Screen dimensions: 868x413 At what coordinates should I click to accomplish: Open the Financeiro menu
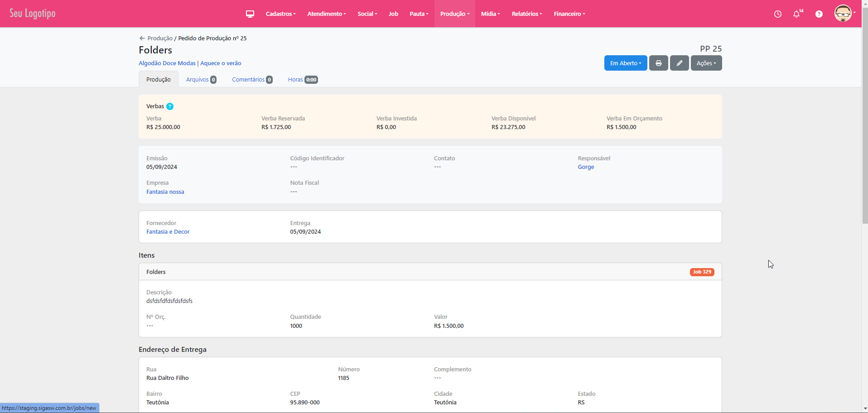click(x=569, y=14)
